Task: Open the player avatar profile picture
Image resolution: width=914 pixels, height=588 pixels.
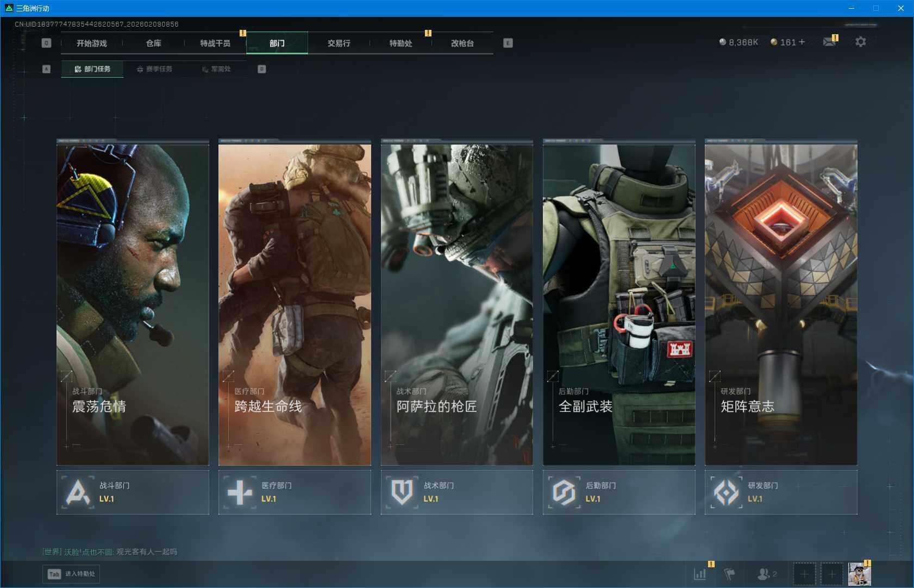Action: pyautogui.click(x=859, y=574)
